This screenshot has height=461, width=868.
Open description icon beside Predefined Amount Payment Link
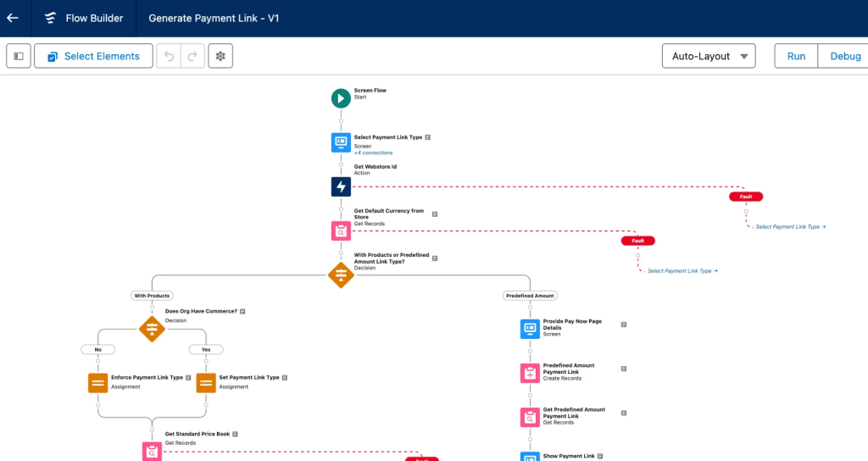coord(623,369)
